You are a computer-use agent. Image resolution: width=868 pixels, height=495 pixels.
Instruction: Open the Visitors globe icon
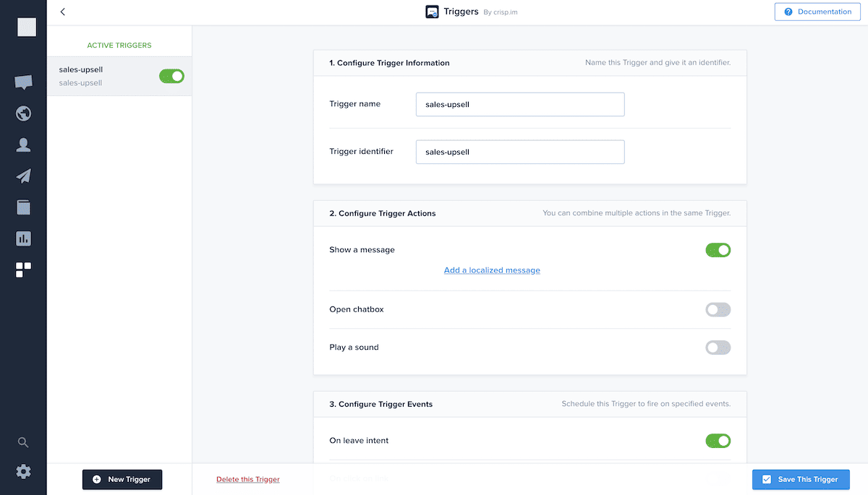pyautogui.click(x=23, y=113)
